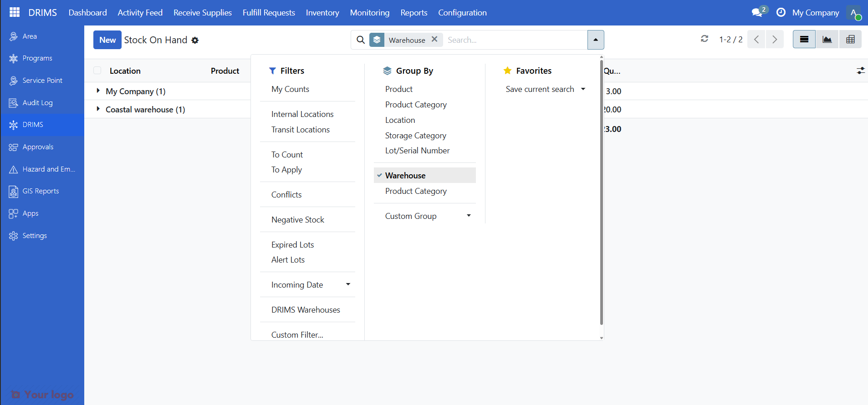Go to the previous page arrow
Image resolution: width=868 pixels, height=405 pixels.
pos(756,40)
